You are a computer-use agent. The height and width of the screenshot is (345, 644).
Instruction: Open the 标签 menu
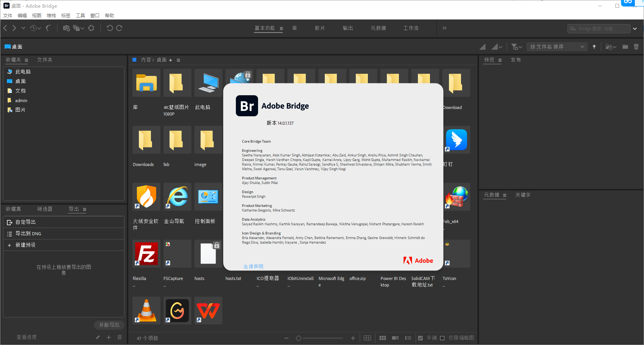(x=66, y=16)
